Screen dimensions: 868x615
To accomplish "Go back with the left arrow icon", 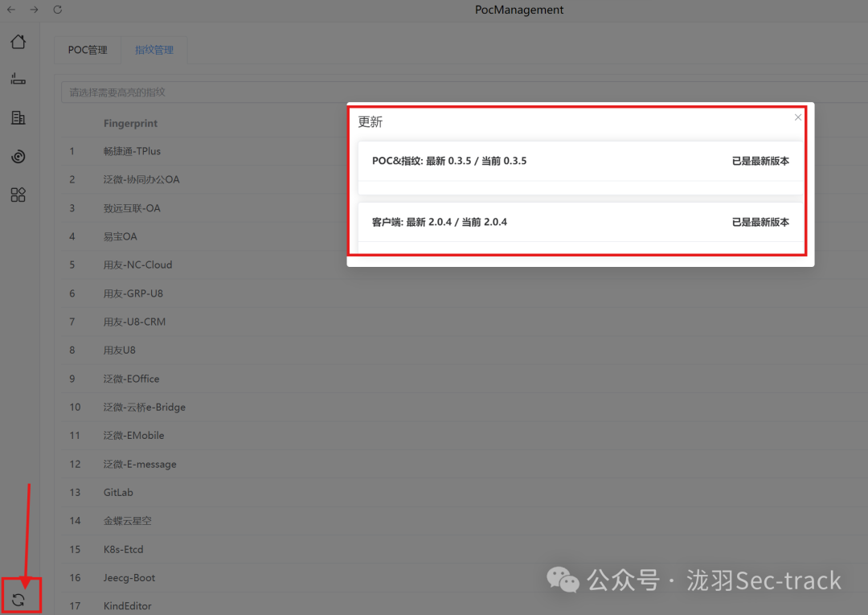I will click(x=11, y=10).
